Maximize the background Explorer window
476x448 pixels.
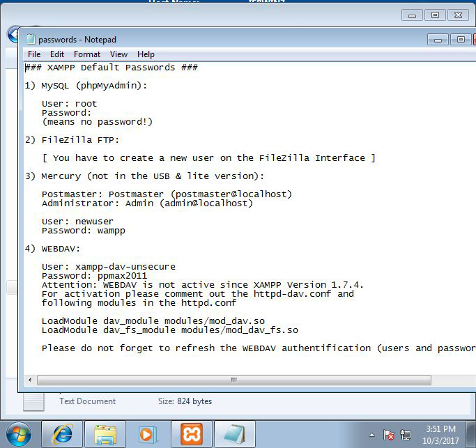click(x=435, y=15)
